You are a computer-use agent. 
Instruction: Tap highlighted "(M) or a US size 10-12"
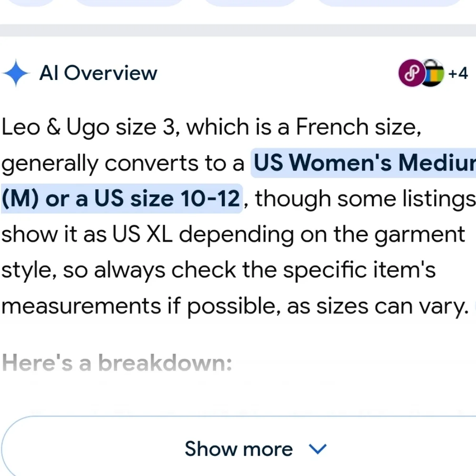click(121, 199)
